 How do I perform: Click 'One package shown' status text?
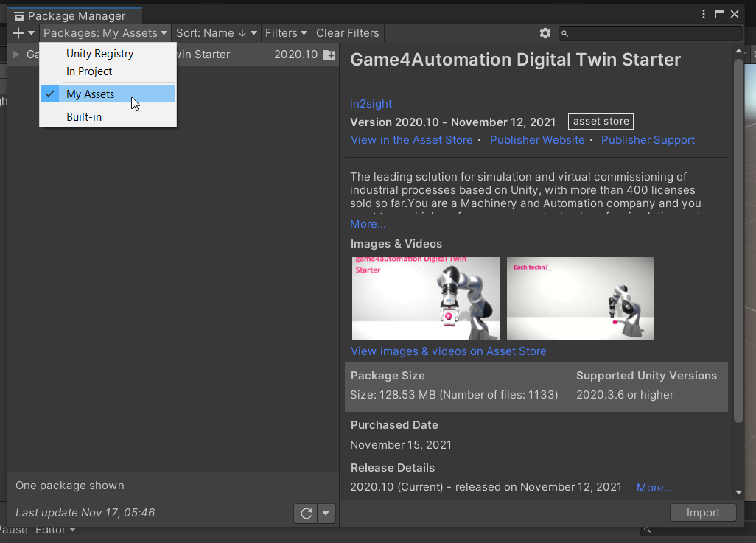tap(70, 486)
